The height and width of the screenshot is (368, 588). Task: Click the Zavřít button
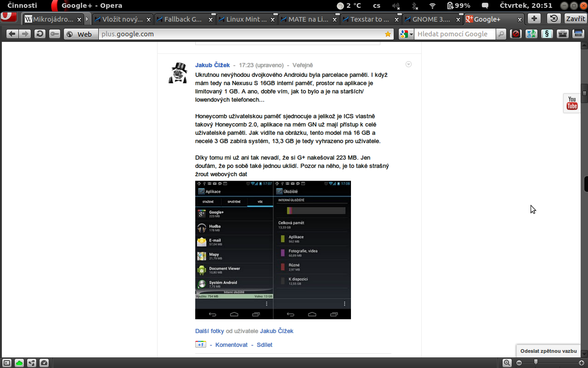pyautogui.click(x=575, y=18)
